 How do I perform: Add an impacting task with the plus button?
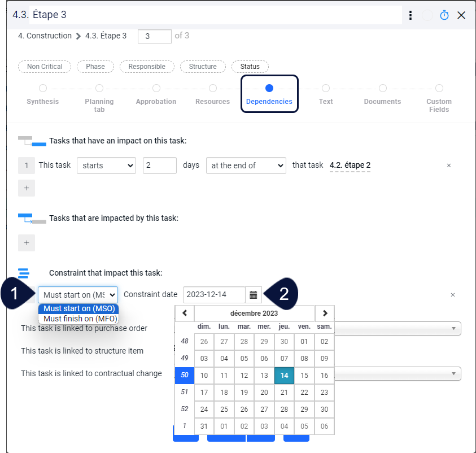click(x=26, y=188)
